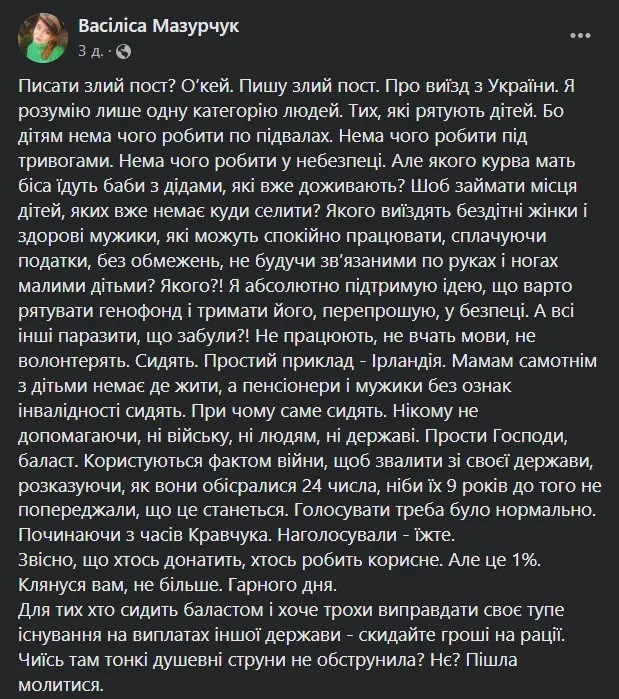Click the opening line "Писати злий пост?"
Image resolution: width=619 pixels, height=699 pixels.
tap(82, 86)
